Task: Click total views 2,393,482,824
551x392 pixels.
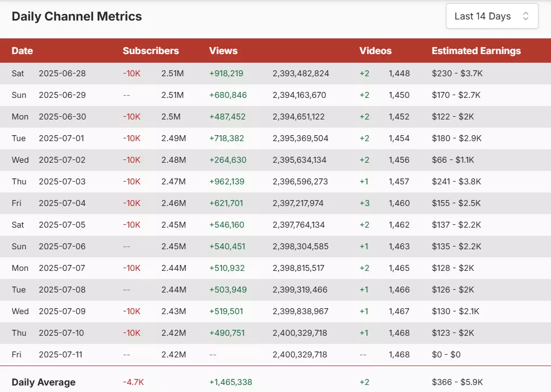Action: (x=301, y=74)
